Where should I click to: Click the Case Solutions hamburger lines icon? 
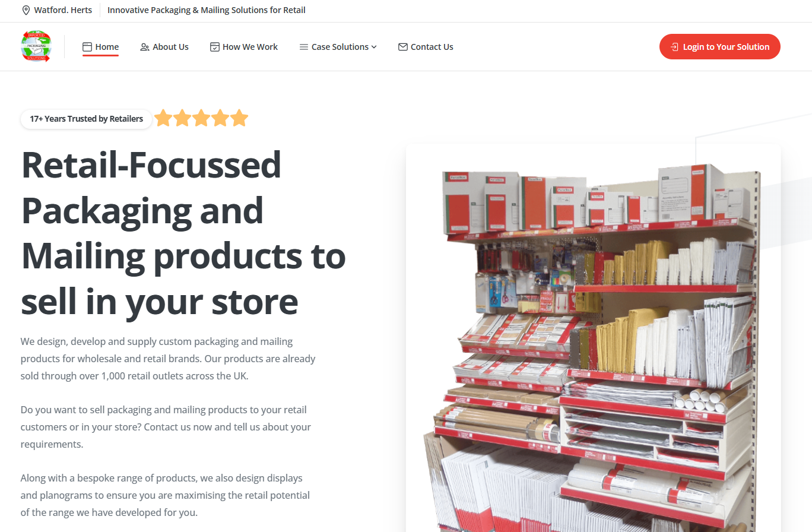coord(304,47)
